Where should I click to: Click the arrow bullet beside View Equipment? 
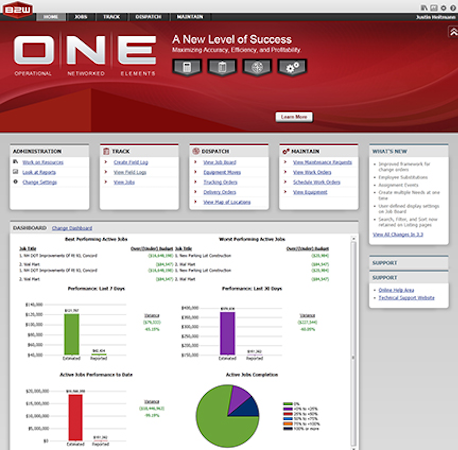pyautogui.click(x=285, y=192)
